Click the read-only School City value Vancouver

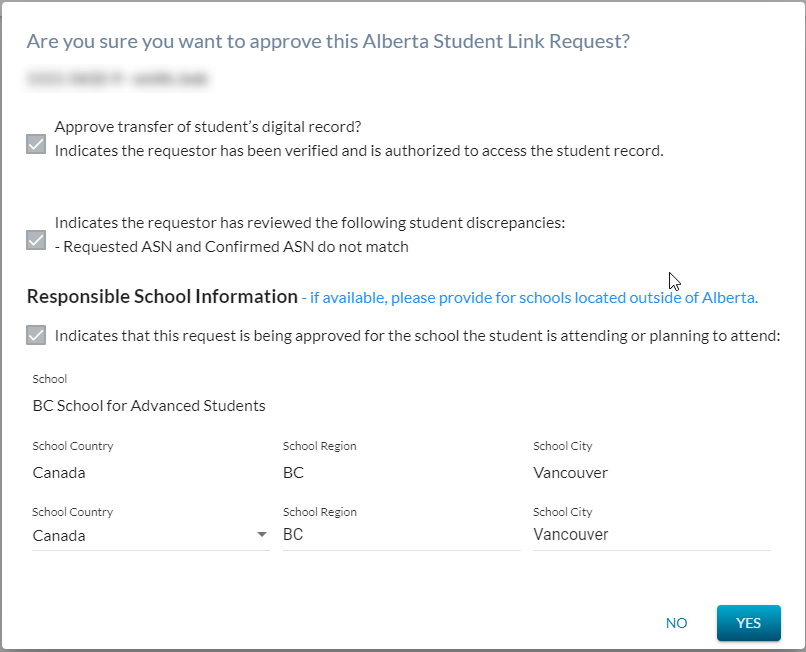[x=570, y=472]
